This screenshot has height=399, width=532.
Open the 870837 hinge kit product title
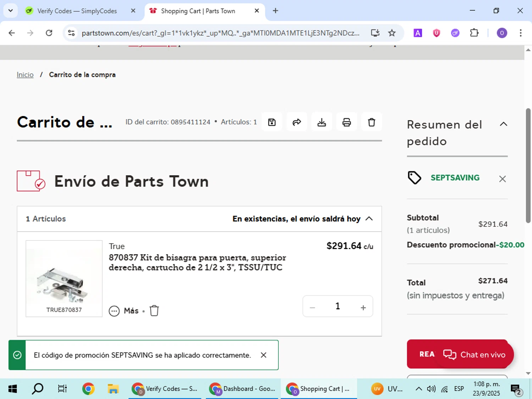198,262
